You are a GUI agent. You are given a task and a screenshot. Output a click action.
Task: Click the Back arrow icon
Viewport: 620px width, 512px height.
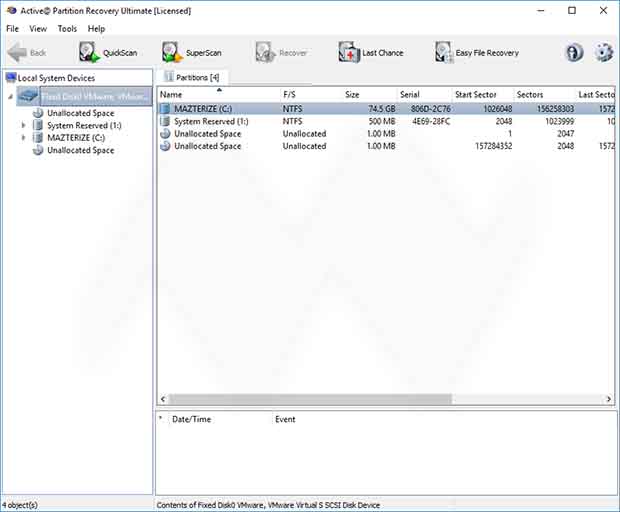point(17,52)
